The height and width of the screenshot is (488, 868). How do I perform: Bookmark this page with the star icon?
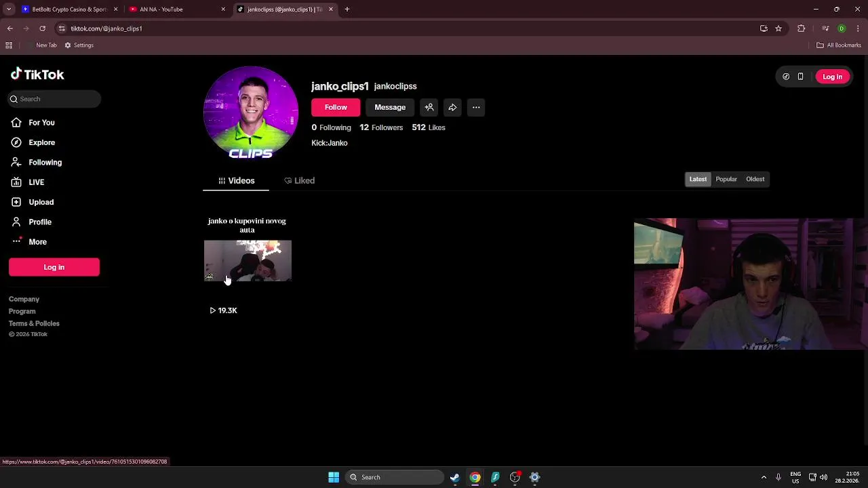(x=778, y=28)
